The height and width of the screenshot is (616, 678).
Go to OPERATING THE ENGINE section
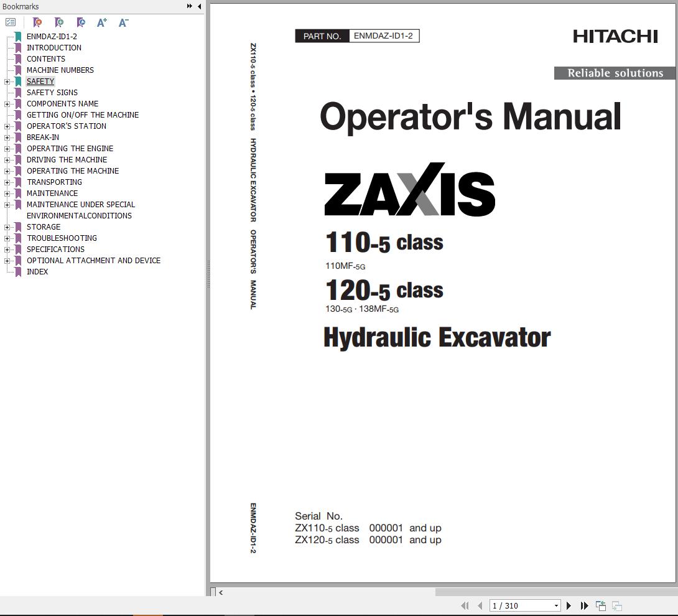pos(70,148)
